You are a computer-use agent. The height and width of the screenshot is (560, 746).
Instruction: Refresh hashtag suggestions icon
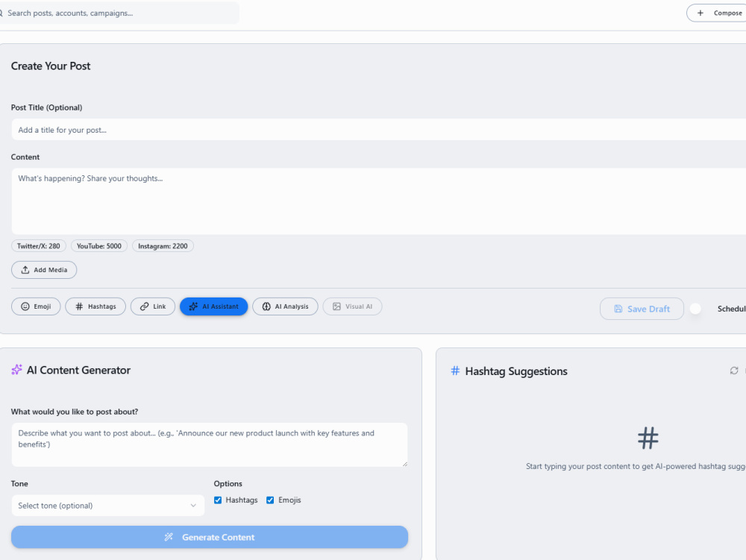[x=734, y=371]
